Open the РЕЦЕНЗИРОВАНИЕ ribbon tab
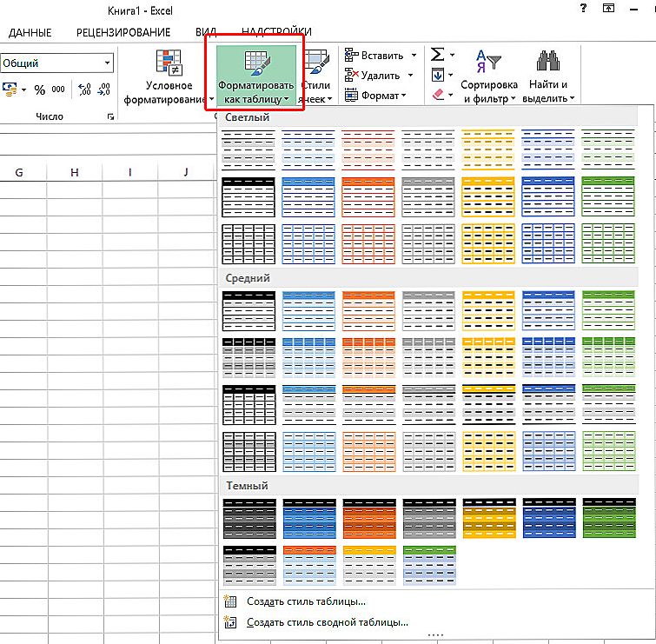Image resolution: width=656 pixels, height=644 pixels. [x=123, y=32]
